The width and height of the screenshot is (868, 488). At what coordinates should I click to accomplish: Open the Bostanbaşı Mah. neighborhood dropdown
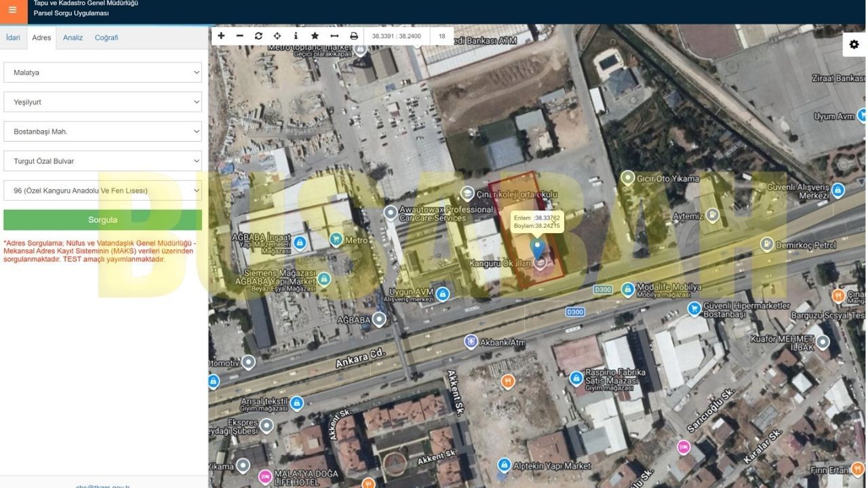coord(102,131)
